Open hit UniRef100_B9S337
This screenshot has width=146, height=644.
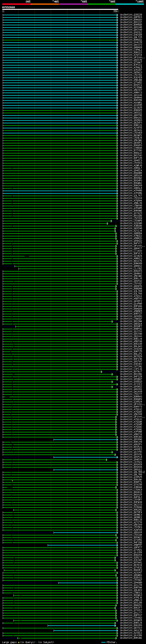pos(131,22)
